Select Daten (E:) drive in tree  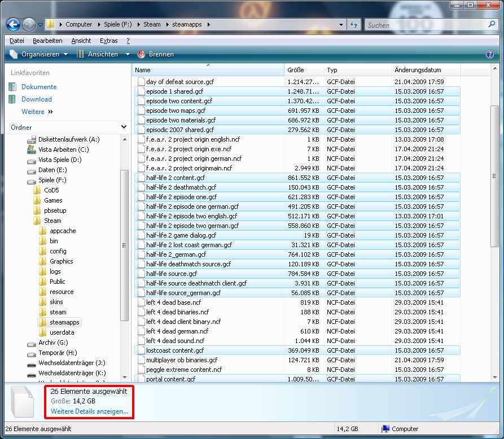[52, 170]
